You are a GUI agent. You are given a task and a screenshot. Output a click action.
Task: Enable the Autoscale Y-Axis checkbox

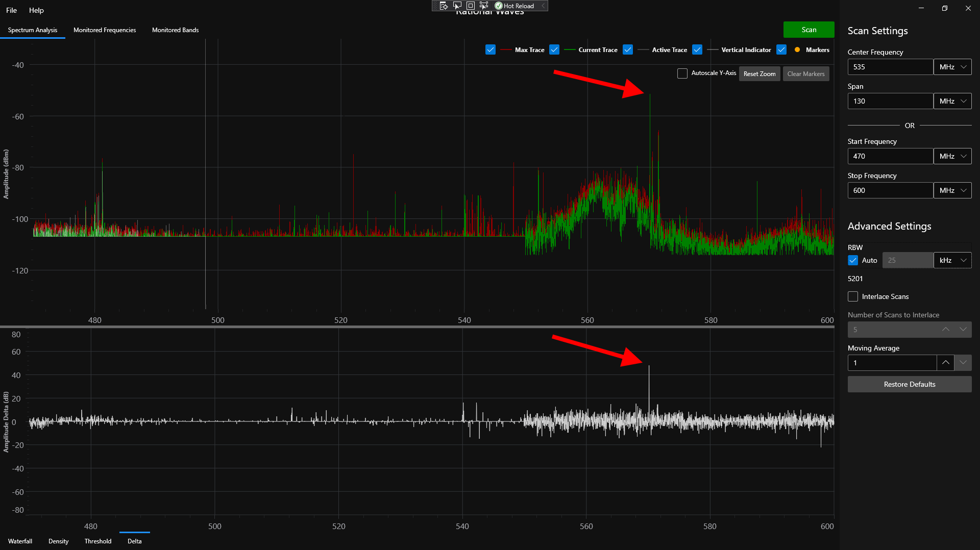click(682, 73)
